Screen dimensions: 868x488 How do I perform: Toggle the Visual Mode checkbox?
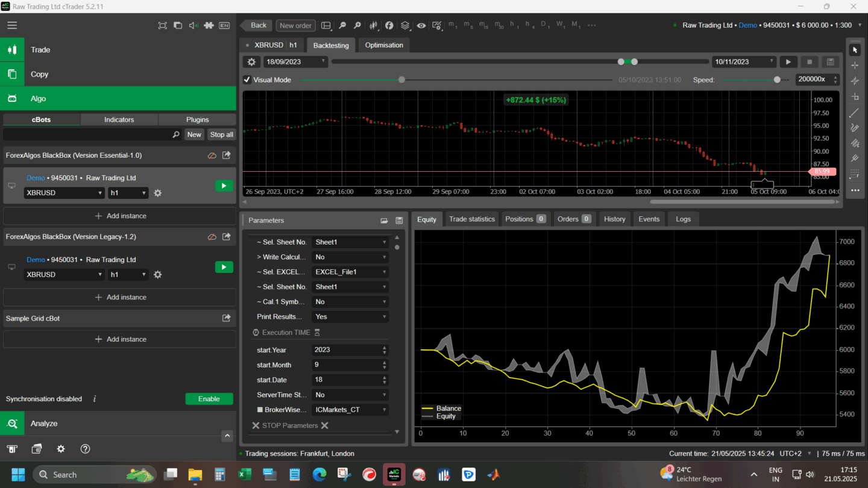[x=247, y=80]
